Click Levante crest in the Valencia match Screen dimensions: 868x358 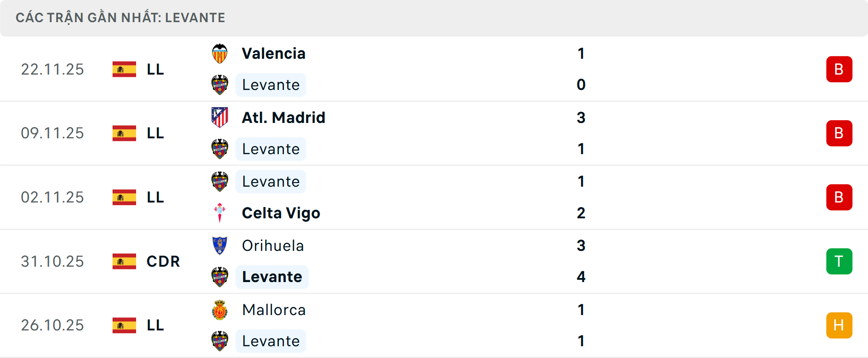[220, 85]
